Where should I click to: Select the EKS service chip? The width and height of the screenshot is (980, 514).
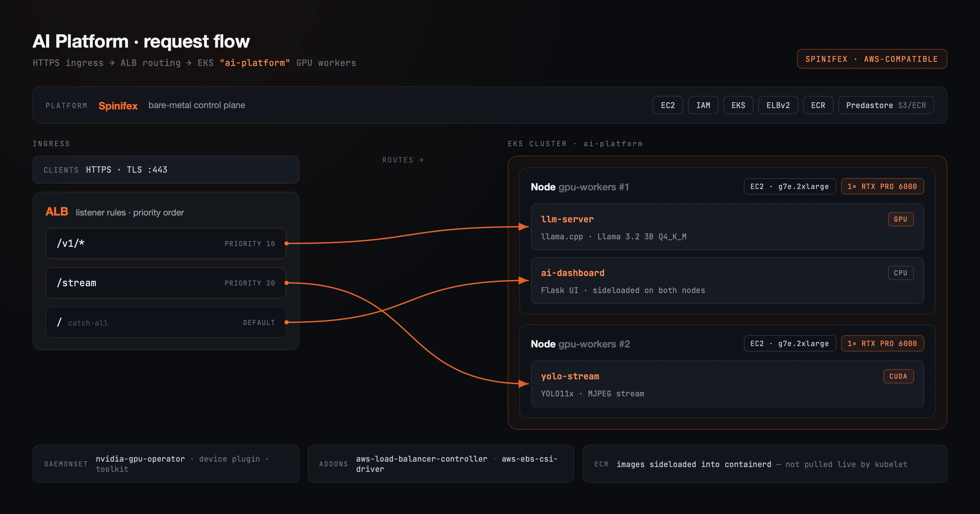[x=738, y=105]
